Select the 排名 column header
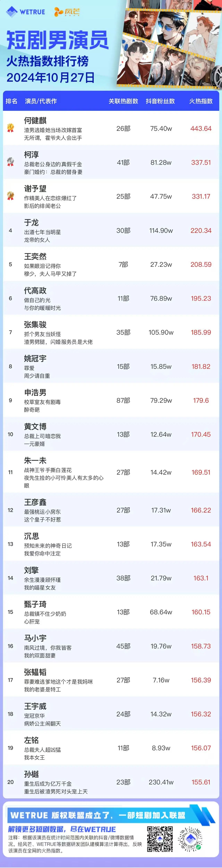 pyautogui.click(x=11, y=101)
